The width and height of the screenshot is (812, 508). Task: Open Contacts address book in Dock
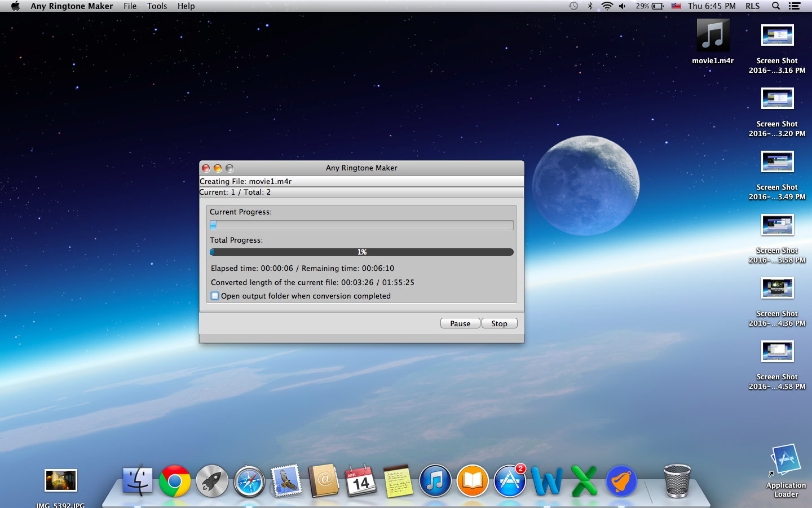[324, 481]
